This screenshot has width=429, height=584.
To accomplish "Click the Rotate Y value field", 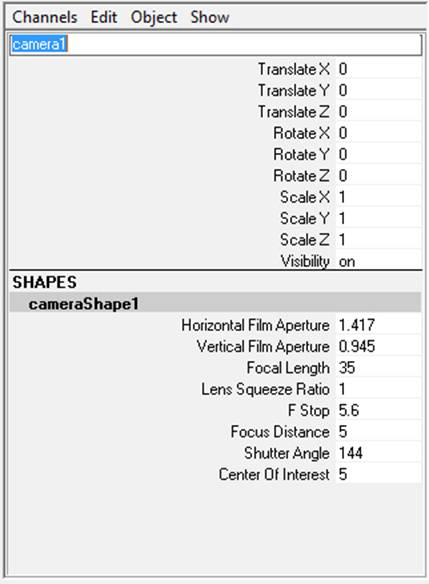I will point(379,154).
